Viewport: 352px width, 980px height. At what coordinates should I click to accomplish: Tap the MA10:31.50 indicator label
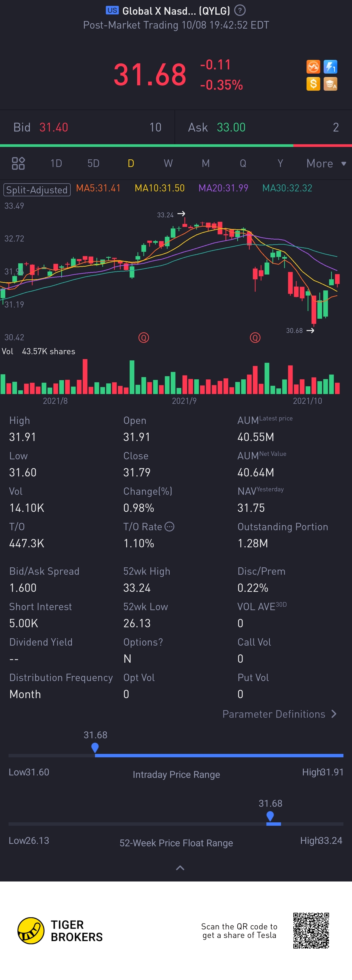pos(159,188)
